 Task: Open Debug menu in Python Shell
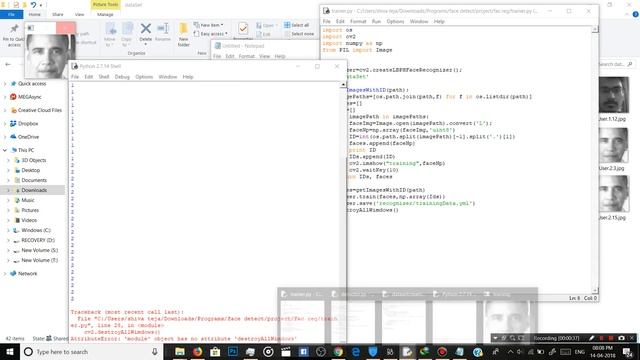(x=122, y=77)
